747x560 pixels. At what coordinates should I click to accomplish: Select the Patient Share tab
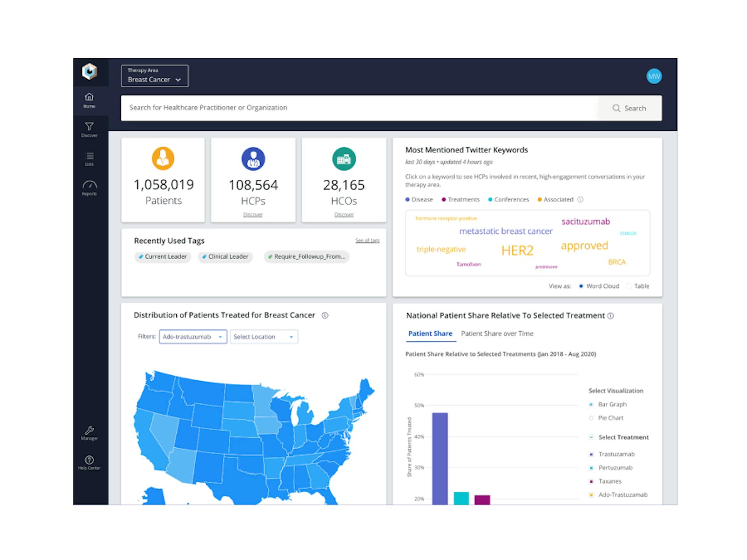pyautogui.click(x=430, y=333)
